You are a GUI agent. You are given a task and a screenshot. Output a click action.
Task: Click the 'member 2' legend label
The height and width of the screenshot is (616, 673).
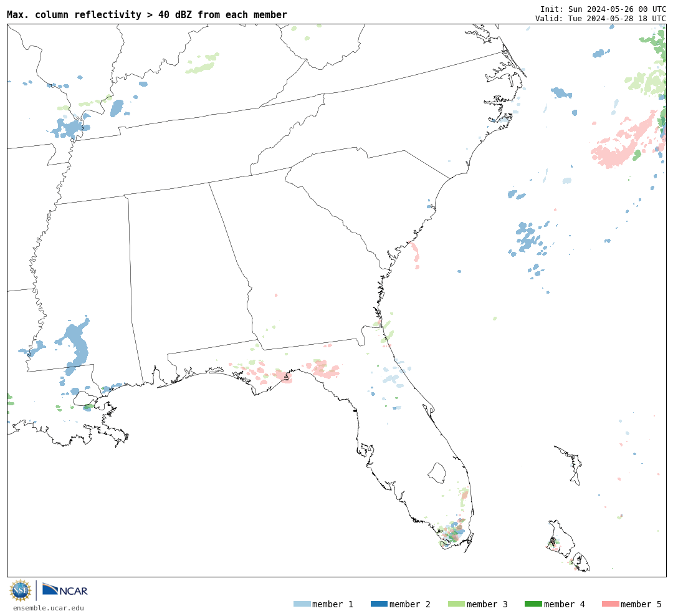coord(410,604)
